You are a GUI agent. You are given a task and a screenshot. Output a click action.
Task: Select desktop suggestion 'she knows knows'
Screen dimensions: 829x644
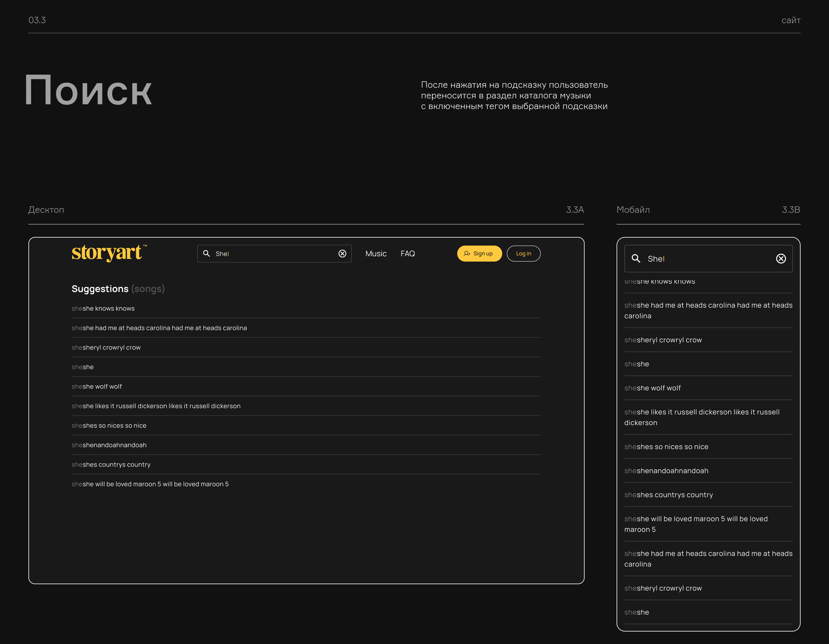point(103,308)
